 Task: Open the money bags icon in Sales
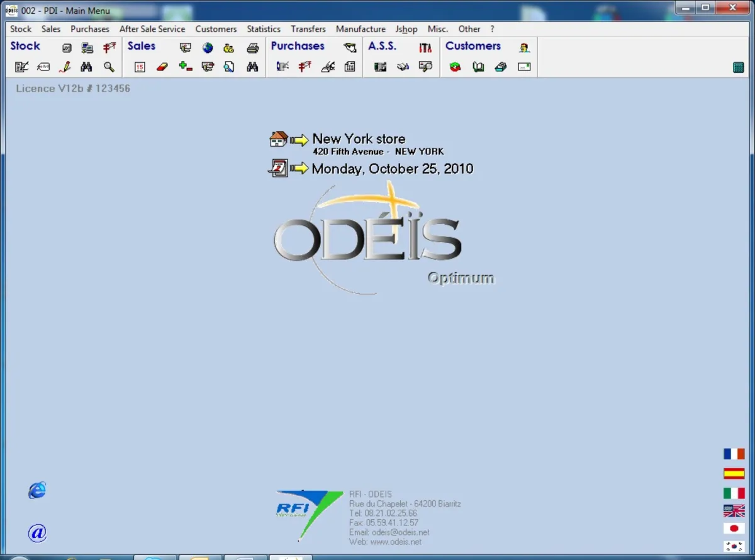229,48
